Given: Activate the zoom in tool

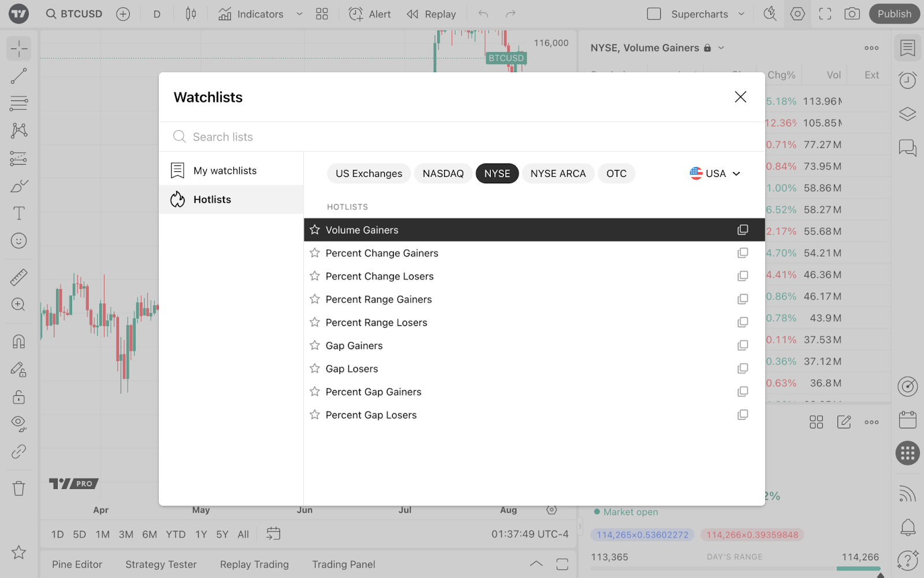Looking at the screenshot, I should pyautogui.click(x=19, y=305).
